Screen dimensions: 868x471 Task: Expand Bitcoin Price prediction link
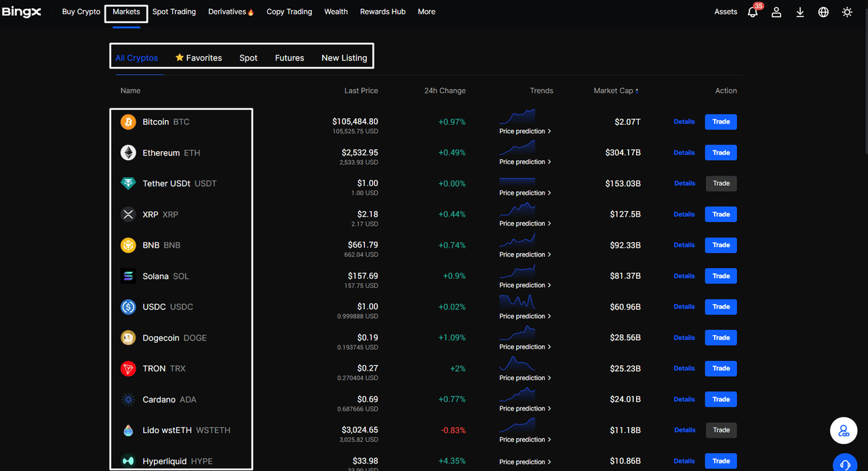click(525, 131)
